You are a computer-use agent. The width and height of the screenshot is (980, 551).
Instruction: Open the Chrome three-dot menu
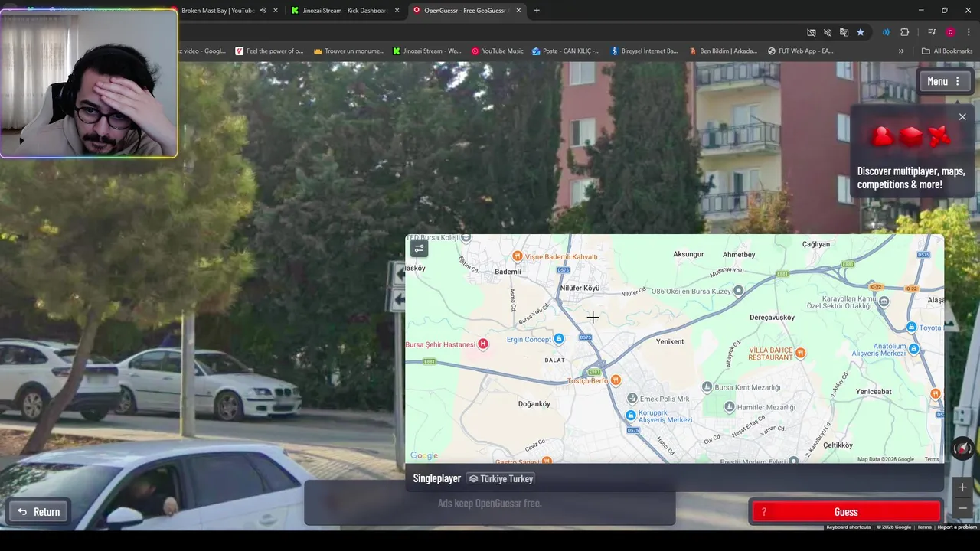tap(969, 32)
